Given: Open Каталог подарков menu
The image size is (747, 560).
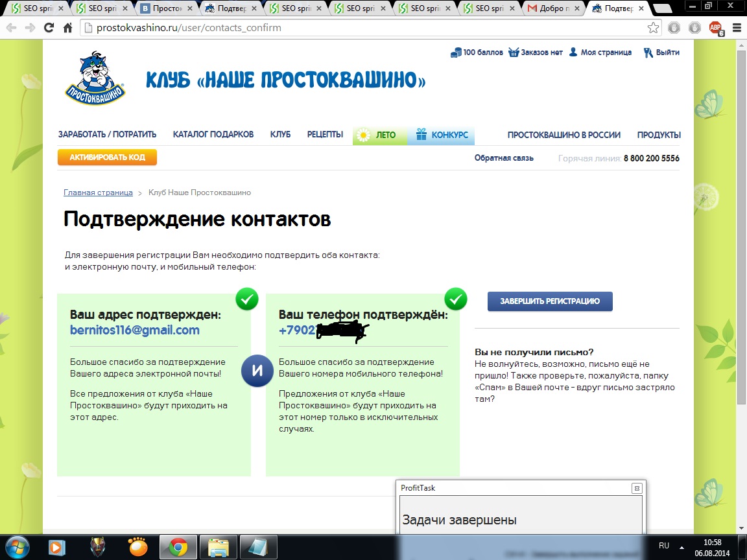Looking at the screenshot, I should pos(213,135).
